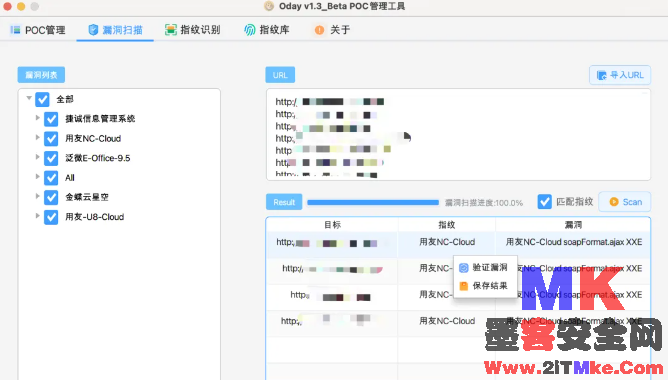Viewport: 668px width, 380px height.
Task: Choose 保存结果 from context menu
Action: (x=485, y=286)
